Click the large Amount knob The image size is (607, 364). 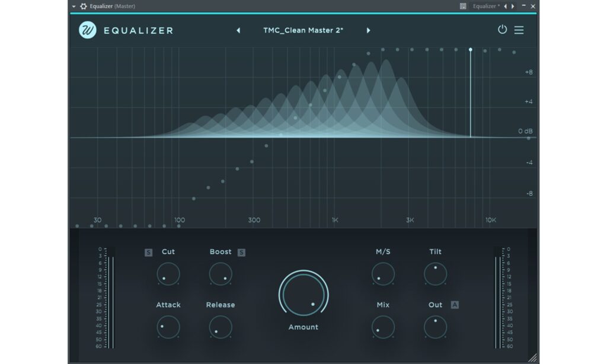(x=303, y=295)
